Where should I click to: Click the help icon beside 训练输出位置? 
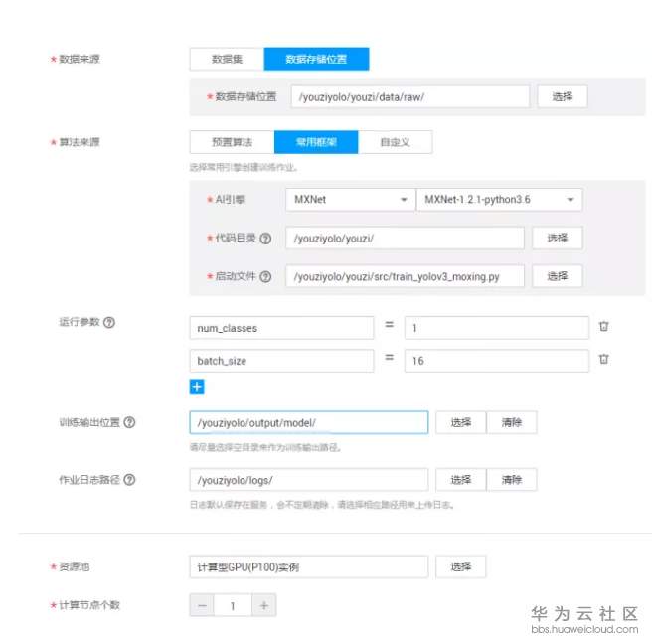130,422
